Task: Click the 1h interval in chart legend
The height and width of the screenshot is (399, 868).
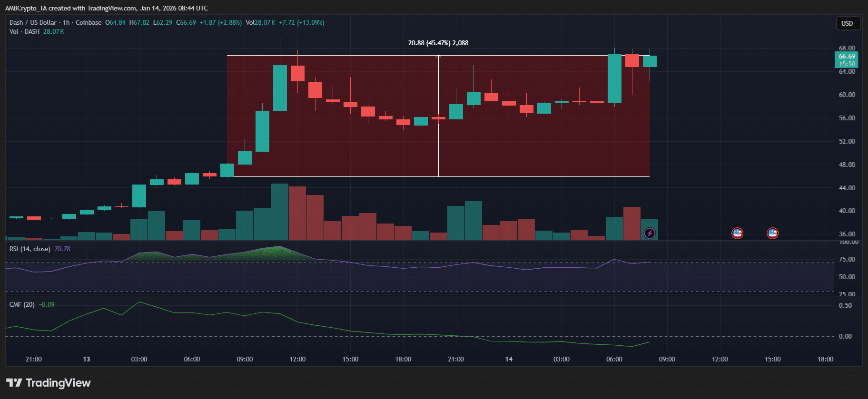Action: [66, 22]
